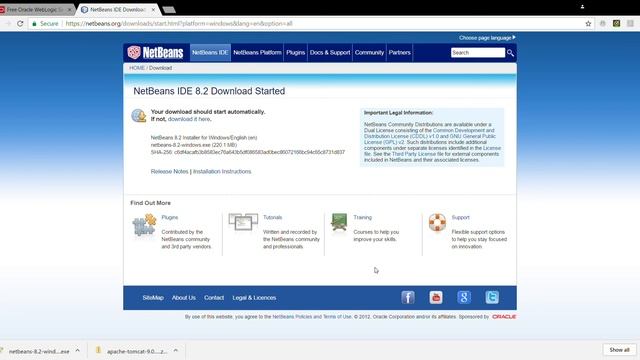Screen dimensions: 640x360
Task: Click the Oracle logo in footer
Action: (504, 317)
